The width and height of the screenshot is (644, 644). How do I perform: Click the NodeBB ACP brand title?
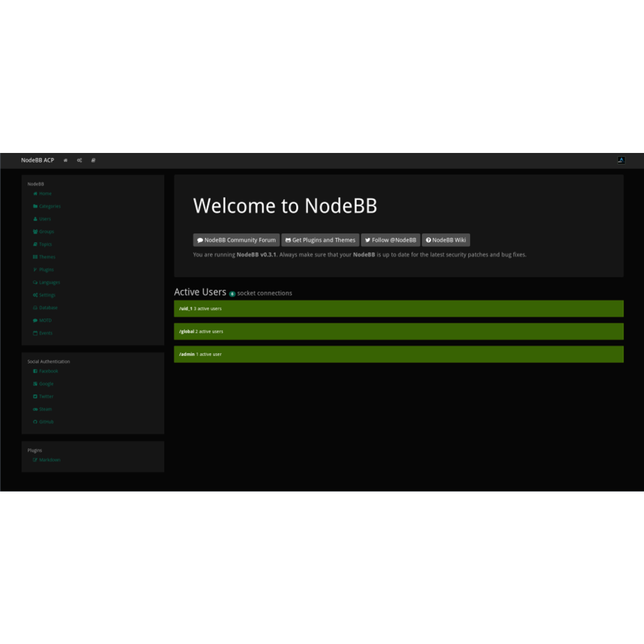(x=37, y=160)
